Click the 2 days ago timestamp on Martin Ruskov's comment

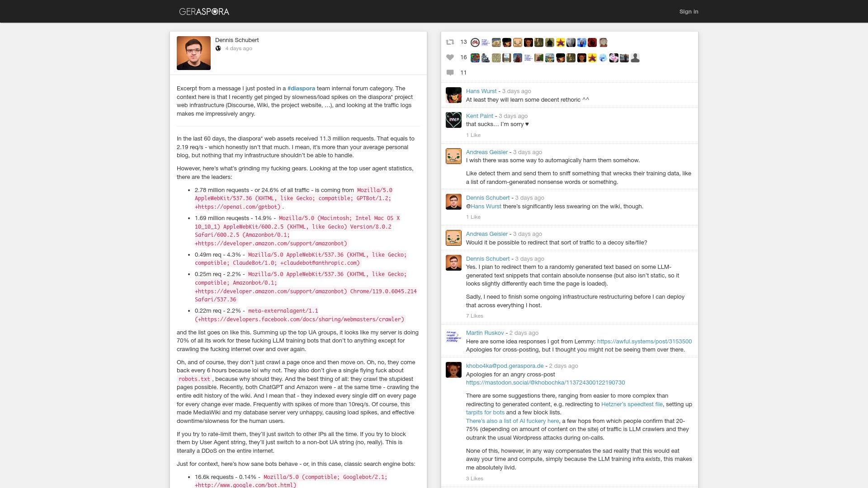[524, 333]
